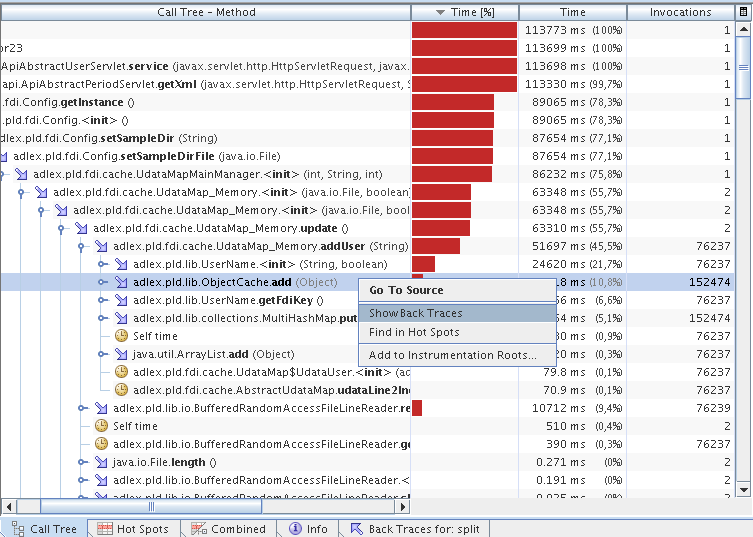Select the ApiAbstractPeriodServlet.getXml row

[x=367, y=85]
